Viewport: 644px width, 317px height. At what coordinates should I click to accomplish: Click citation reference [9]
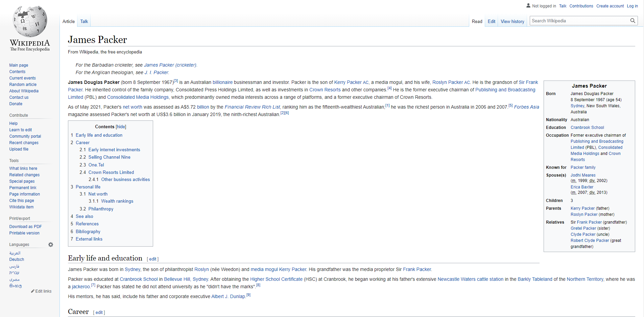(248, 295)
